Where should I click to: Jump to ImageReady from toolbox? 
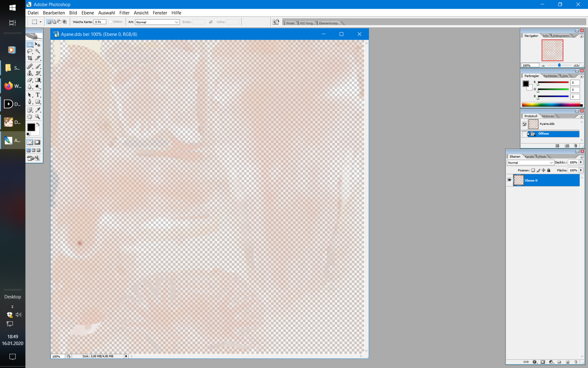(34, 158)
